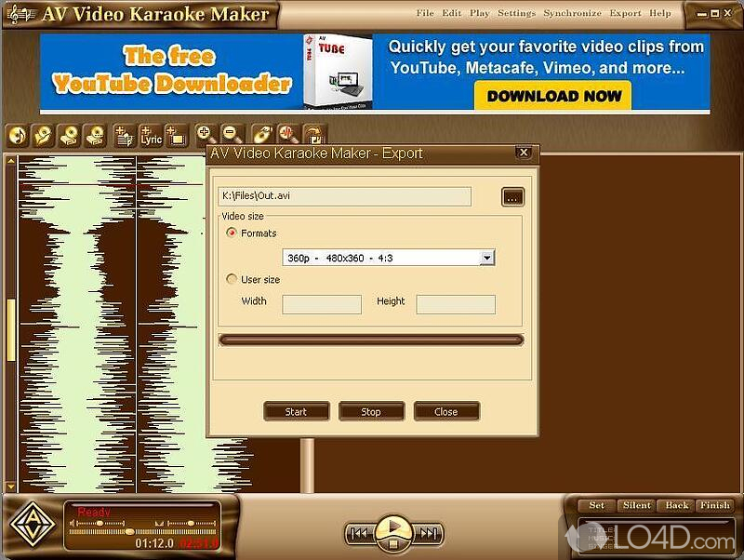Click the music-notes app logo in the title bar
744x560 pixels.
coord(20,14)
